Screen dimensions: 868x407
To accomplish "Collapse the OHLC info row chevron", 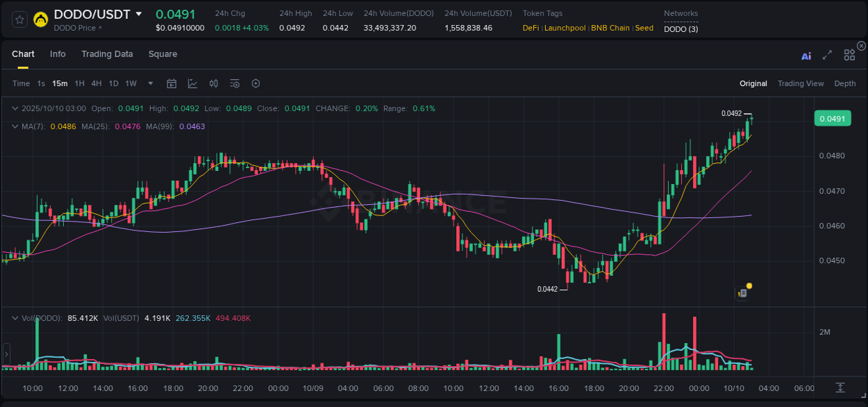I will [x=15, y=108].
